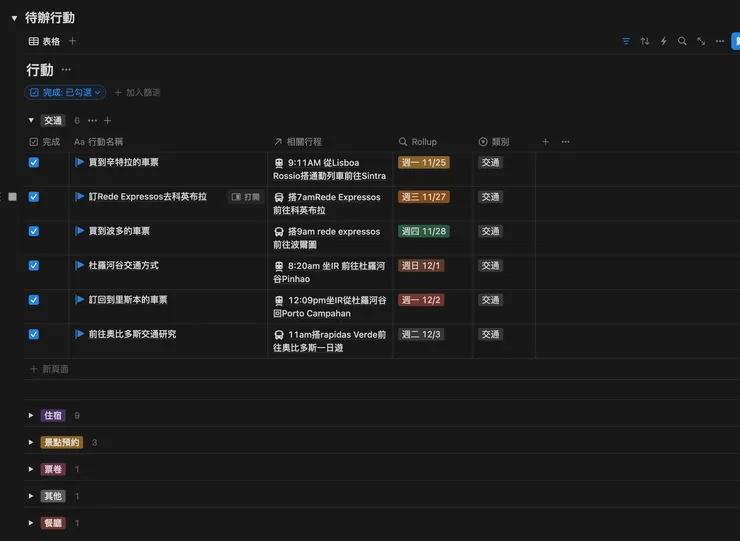Click the 打開 button on 訂Rede Expressos row
The image size is (740, 541).
point(246,197)
